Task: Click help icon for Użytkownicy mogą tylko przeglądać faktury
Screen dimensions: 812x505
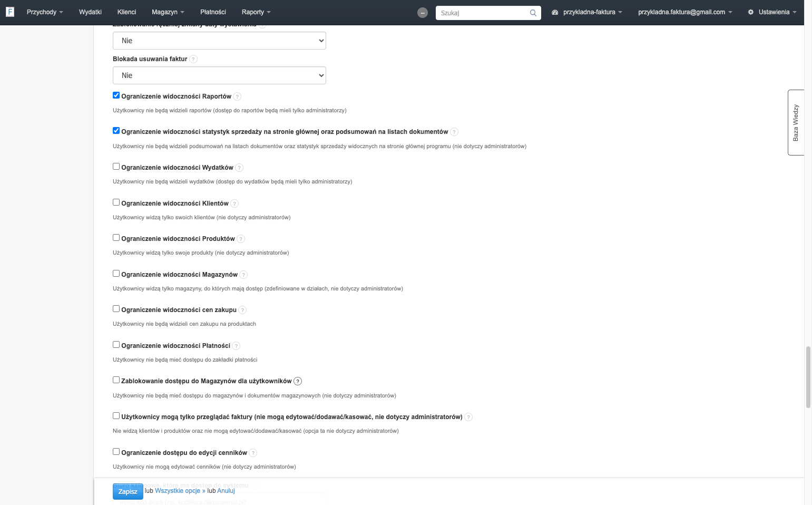Action: click(x=468, y=417)
